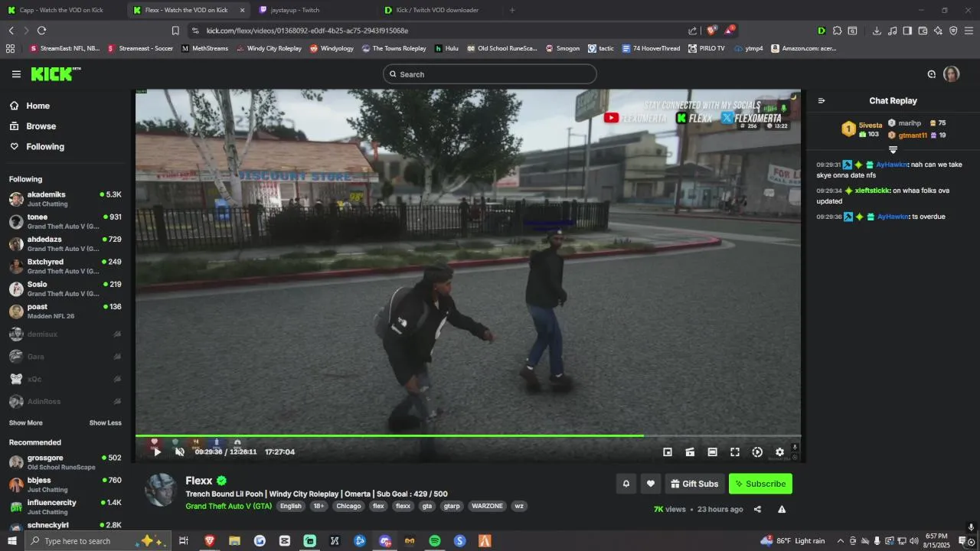
Task: Open a new browser tab
Action: [512, 10]
